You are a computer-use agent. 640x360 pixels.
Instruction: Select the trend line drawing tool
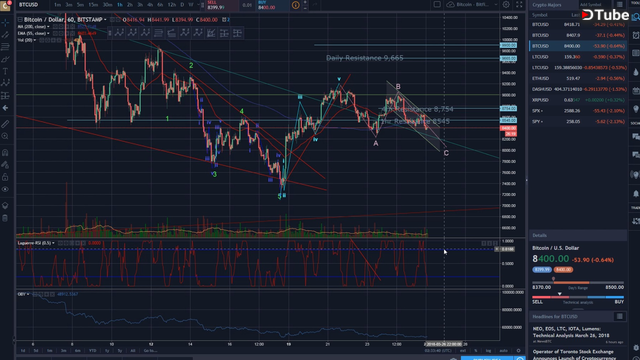(5, 35)
